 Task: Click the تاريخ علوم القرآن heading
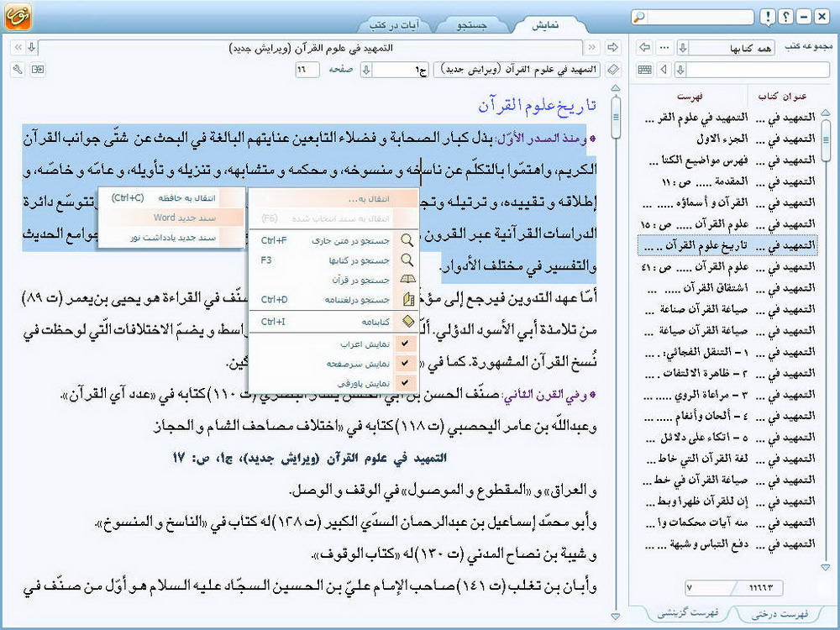(538, 105)
